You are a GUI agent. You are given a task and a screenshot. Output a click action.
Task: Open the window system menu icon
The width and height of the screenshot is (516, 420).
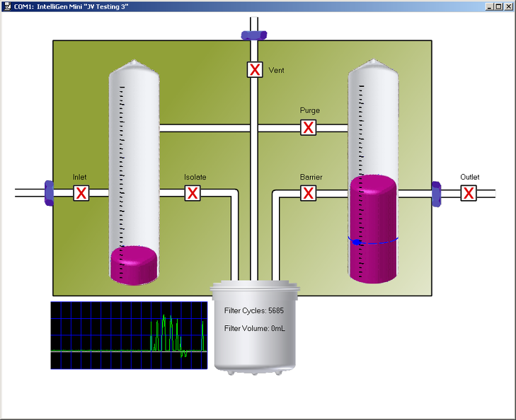click(x=6, y=6)
